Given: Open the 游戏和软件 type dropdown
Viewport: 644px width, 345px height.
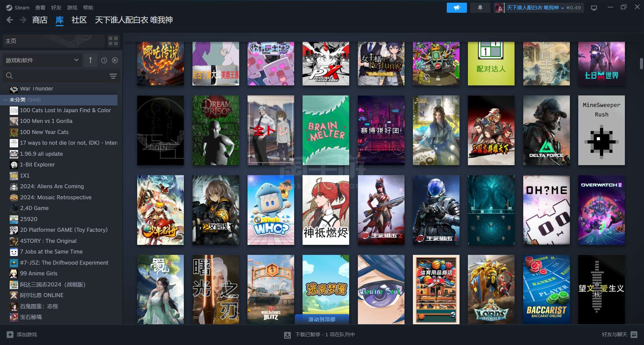Looking at the screenshot, I should point(42,60).
